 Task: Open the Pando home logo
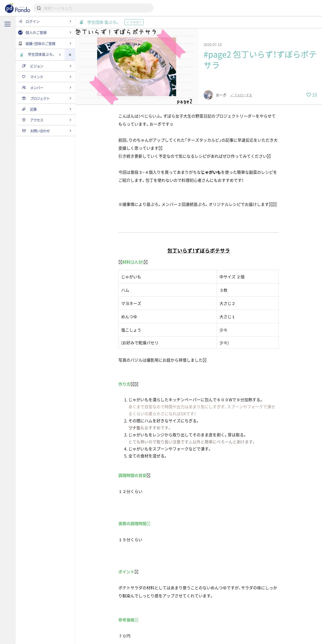point(18,8)
